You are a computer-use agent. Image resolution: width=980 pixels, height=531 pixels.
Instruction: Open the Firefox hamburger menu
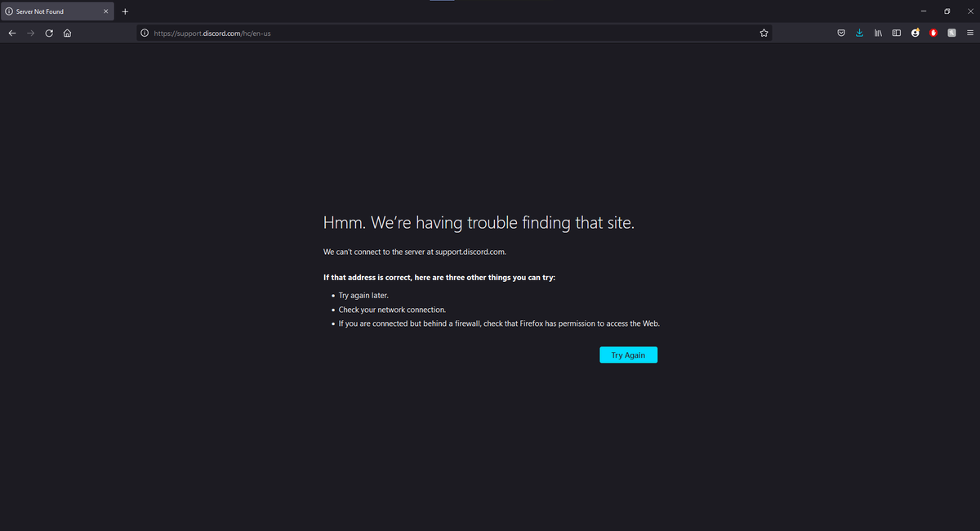[x=970, y=33]
